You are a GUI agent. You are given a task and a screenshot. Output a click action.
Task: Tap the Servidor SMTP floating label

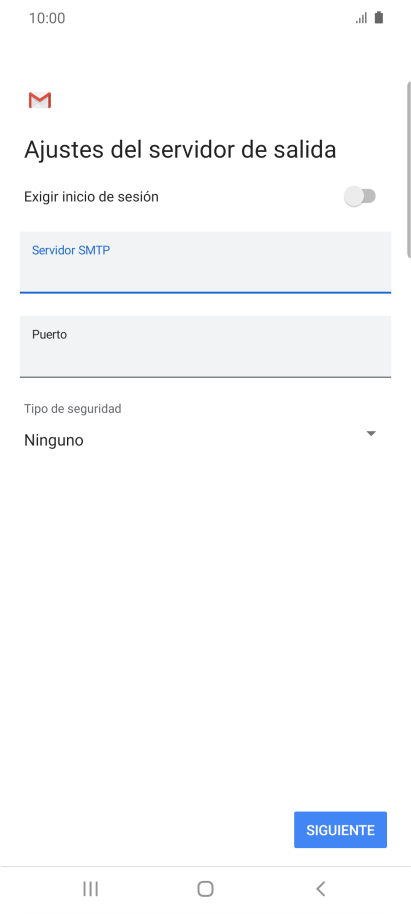71,250
